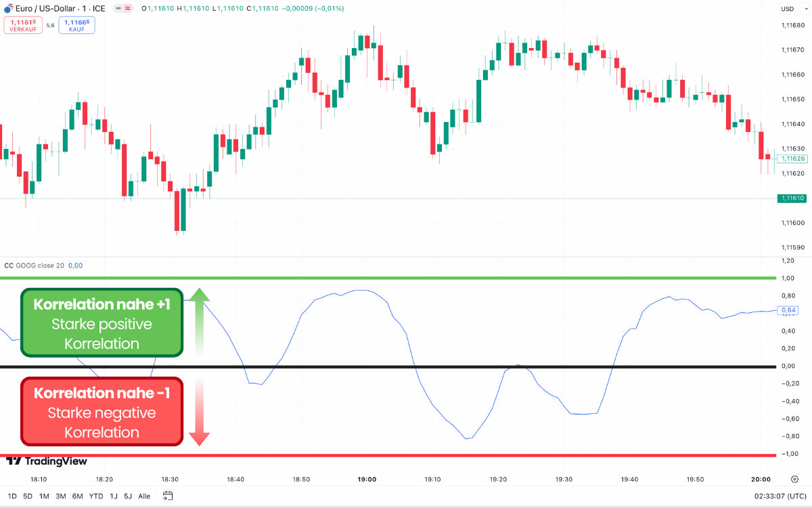This screenshot has height=508, width=812.
Task: Click the gray dash market status indicator
Action: 117,9
